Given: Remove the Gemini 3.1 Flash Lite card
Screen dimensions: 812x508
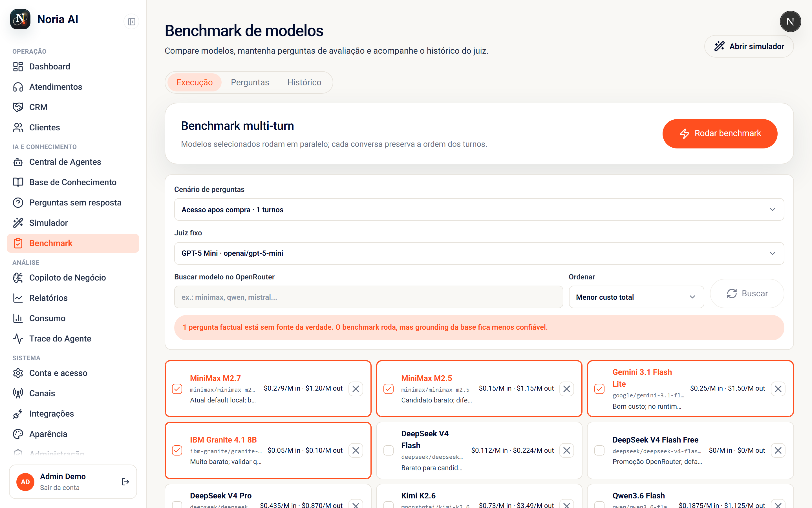Looking at the screenshot, I should click(x=778, y=389).
